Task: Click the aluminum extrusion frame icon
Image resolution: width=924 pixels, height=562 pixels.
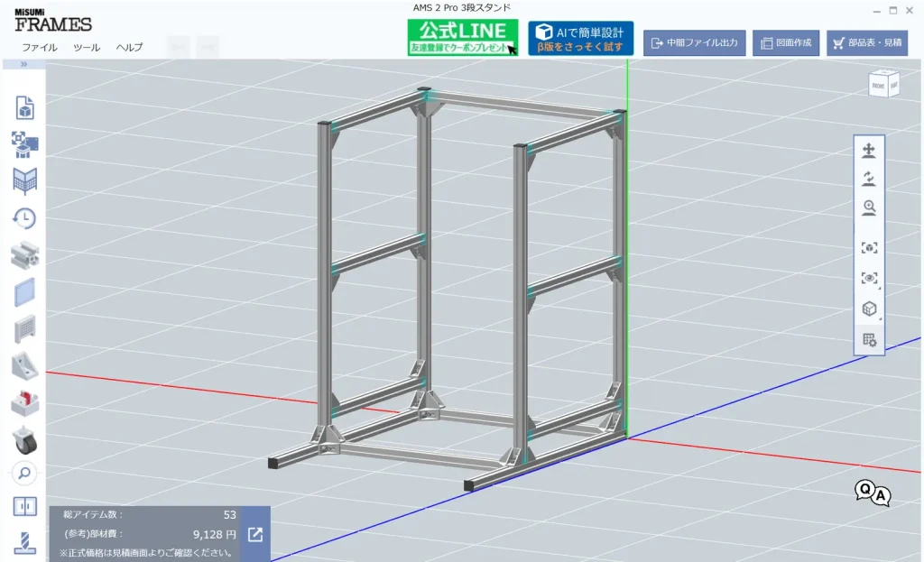Action: [x=24, y=255]
